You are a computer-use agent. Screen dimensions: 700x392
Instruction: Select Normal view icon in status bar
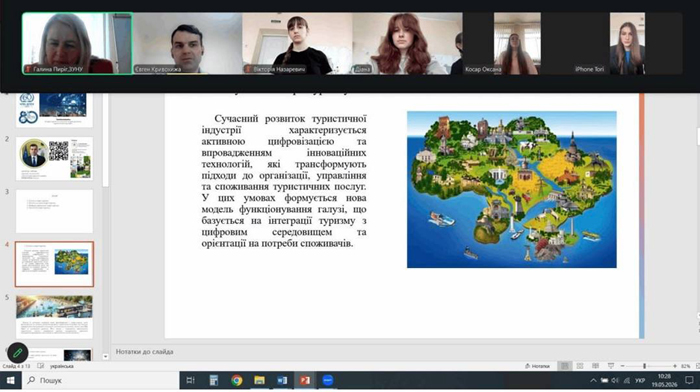point(564,366)
